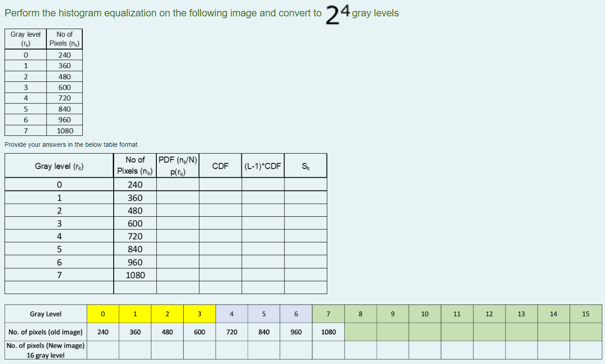
Task: Click empty PDF cell for answer-table gray level 0
Action: [178, 184]
